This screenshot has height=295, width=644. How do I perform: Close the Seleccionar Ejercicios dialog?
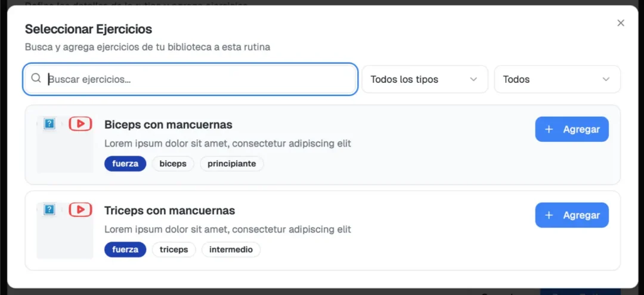pos(621,23)
